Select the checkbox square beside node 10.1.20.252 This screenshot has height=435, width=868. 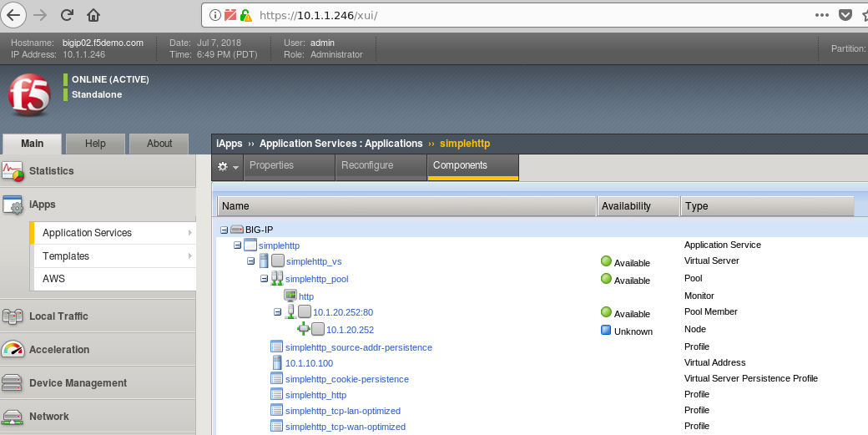[x=318, y=329]
